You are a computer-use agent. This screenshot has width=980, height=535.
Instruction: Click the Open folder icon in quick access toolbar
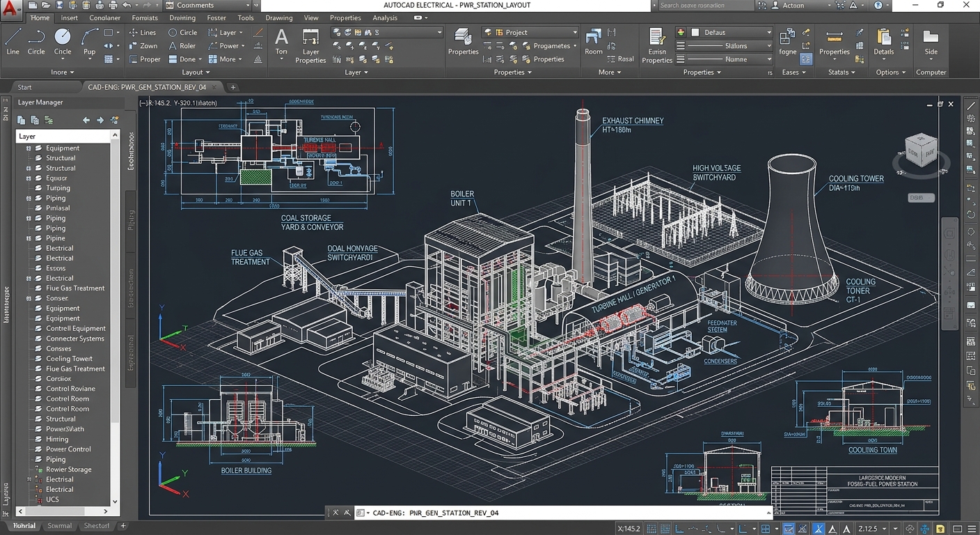pos(47,5)
